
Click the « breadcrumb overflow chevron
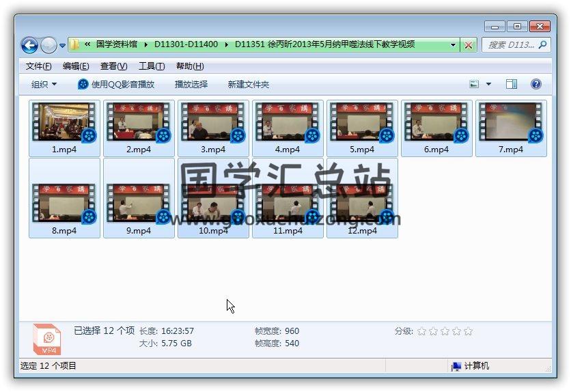(87, 44)
